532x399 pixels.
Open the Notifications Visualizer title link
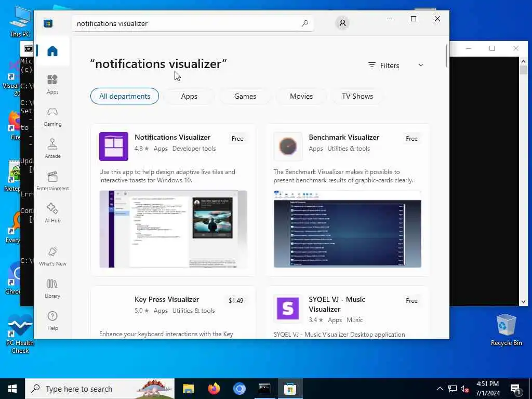tap(172, 137)
